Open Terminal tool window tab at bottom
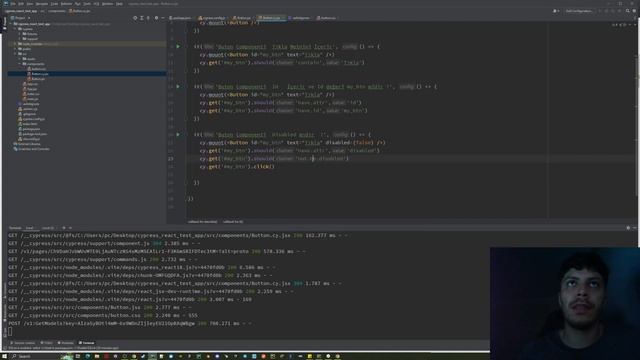The image size is (640, 360). point(87,343)
